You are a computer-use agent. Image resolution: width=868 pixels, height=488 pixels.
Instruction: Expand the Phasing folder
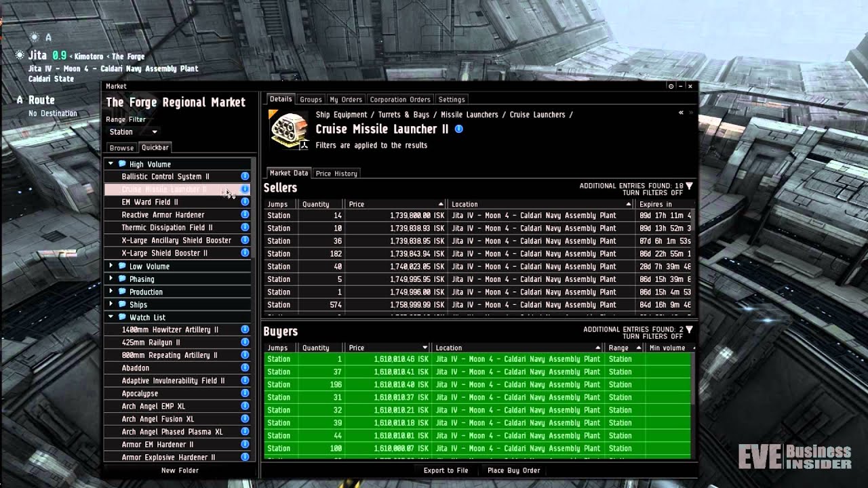111,279
